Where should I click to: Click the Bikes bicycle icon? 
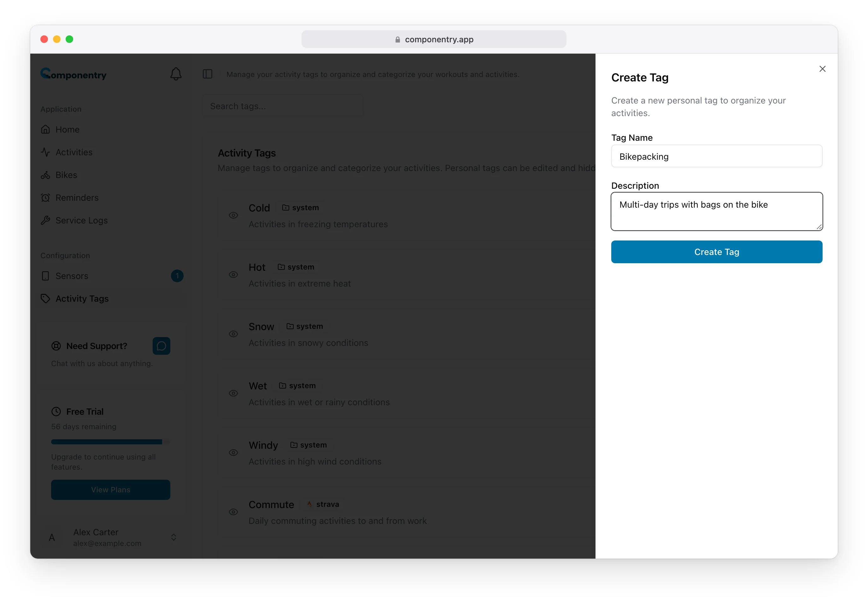(45, 175)
